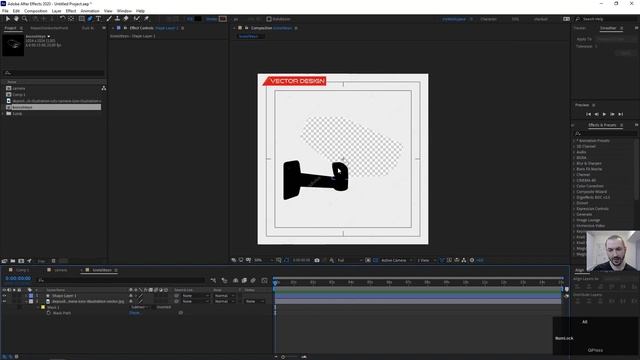The width and height of the screenshot is (640, 360).
Task: Click the Shape link for Mask Path
Action: click(134, 313)
